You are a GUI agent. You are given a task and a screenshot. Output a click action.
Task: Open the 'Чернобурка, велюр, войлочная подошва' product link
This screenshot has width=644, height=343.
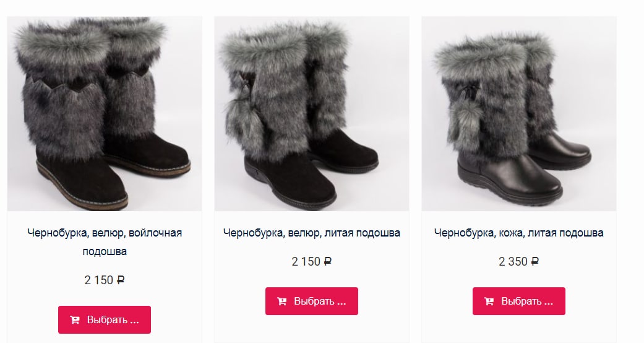click(105, 242)
